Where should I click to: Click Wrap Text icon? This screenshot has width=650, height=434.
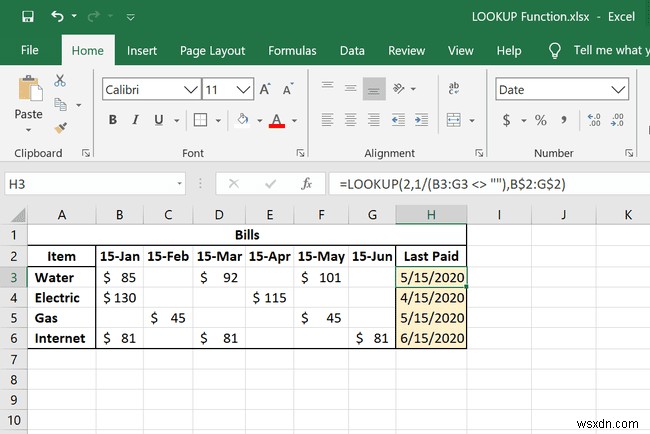click(454, 88)
